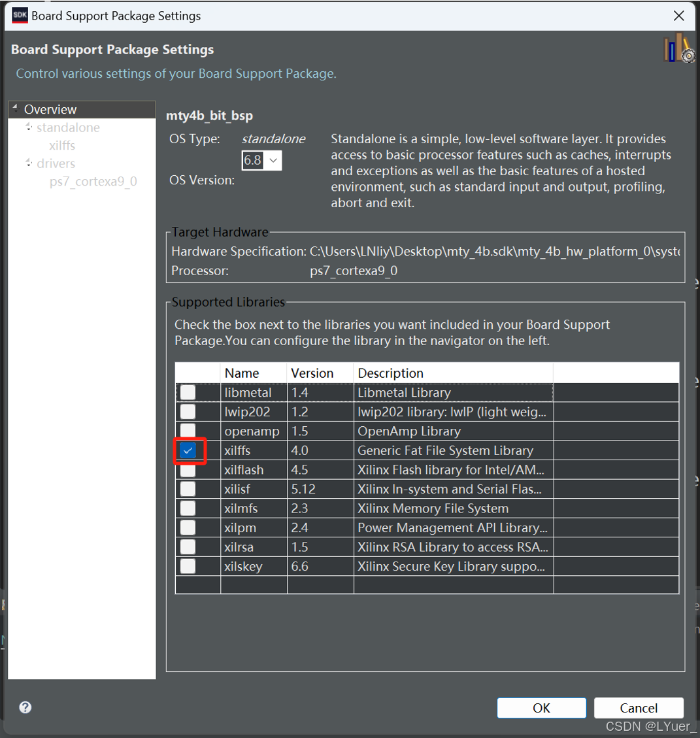Click the xilmfs version 2.3 cell
This screenshot has height=738, width=700.
click(320, 509)
